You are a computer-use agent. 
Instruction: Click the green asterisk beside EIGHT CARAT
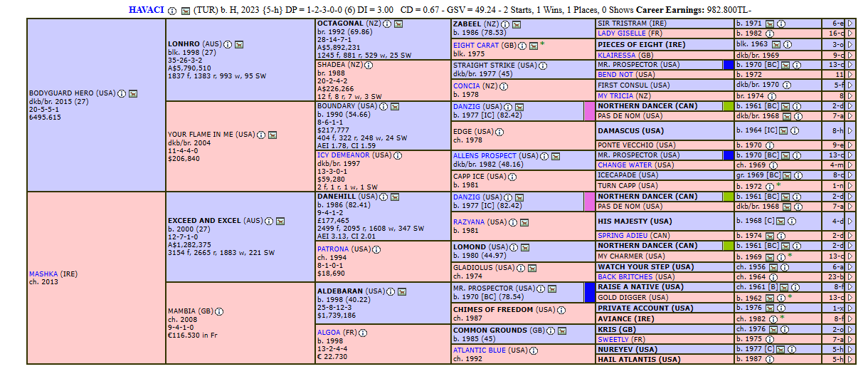pos(542,44)
